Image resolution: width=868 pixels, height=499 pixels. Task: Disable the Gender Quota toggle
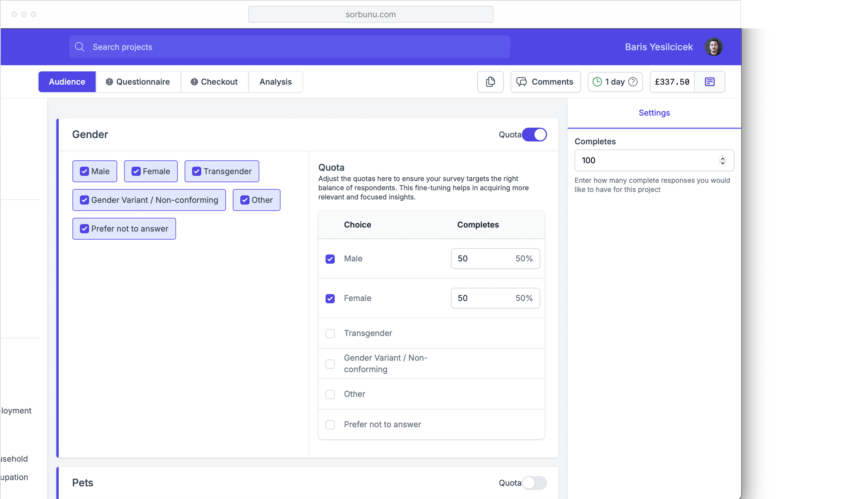(x=534, y=134)
